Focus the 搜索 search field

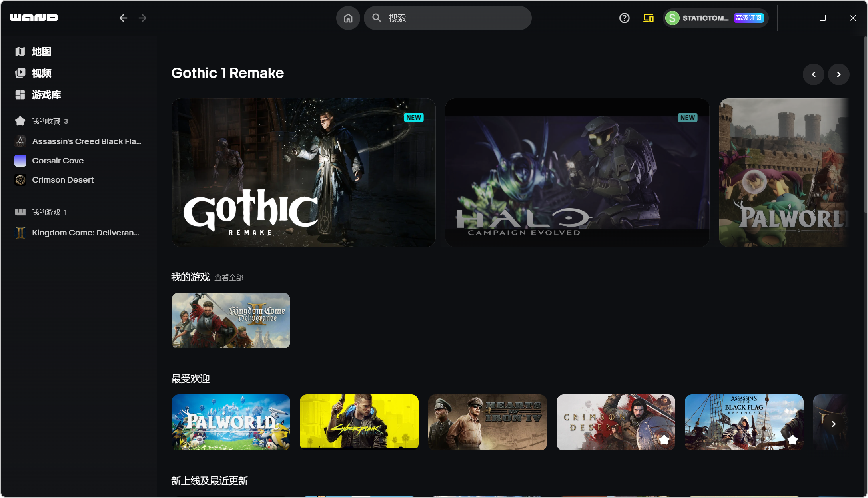tap(448, 18)
